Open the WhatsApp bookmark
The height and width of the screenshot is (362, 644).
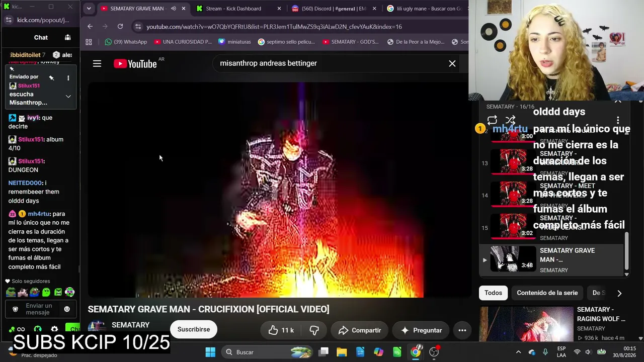pos(126,42)
